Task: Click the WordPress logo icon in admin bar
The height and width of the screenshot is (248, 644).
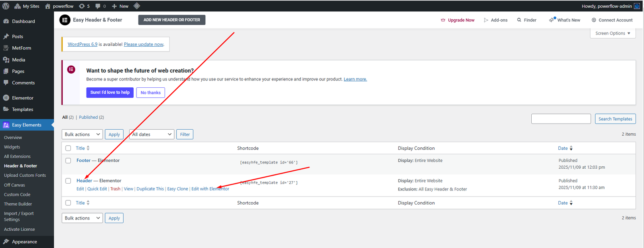Action: pos(6,6)
